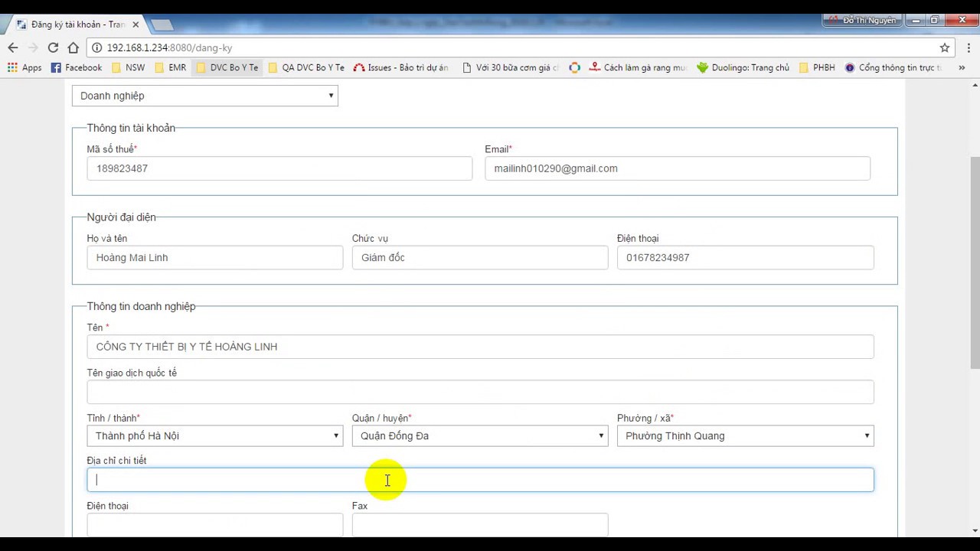Click the company Tên field
980x551 pixels.
point(480,347)
